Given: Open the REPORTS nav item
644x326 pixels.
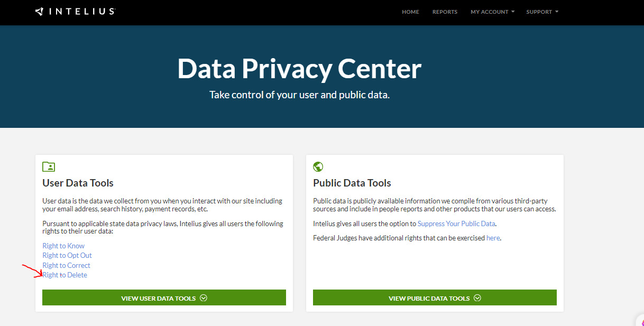Looking at the screenshot, I should point(445,12).
